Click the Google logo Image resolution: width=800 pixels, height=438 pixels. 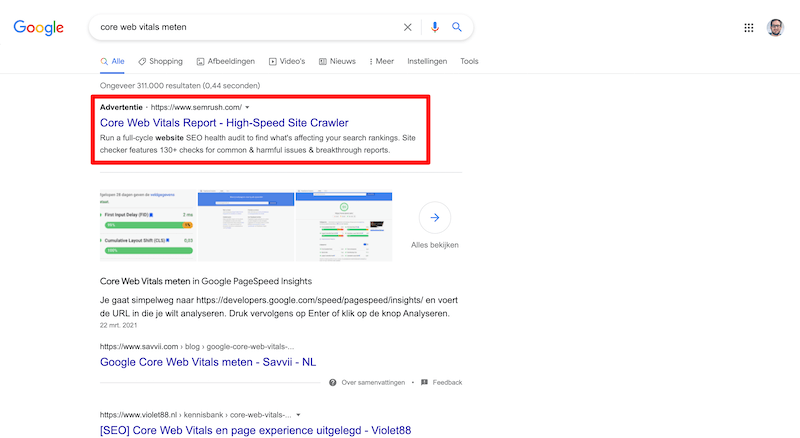(38, 27)
